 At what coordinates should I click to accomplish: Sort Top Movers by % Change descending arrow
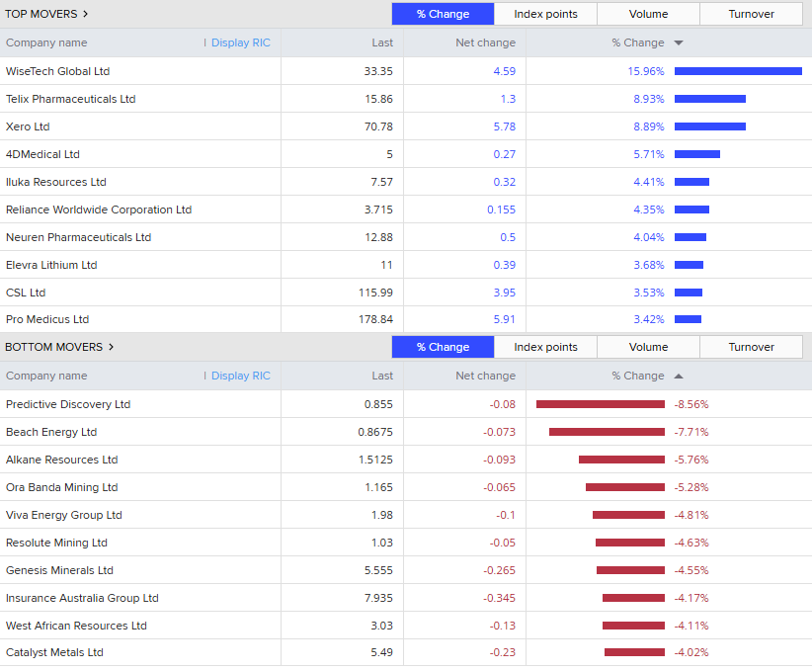coord(679,43)
